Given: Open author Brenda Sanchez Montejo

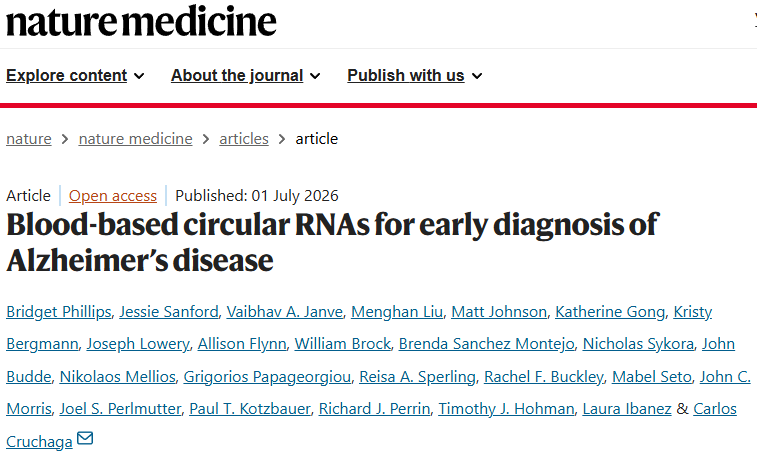Looking at the screenshot, I should point(487,344).
